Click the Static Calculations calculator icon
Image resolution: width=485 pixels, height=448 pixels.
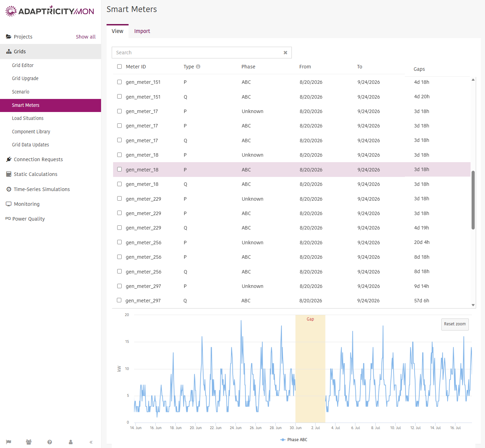coord(9,174)
